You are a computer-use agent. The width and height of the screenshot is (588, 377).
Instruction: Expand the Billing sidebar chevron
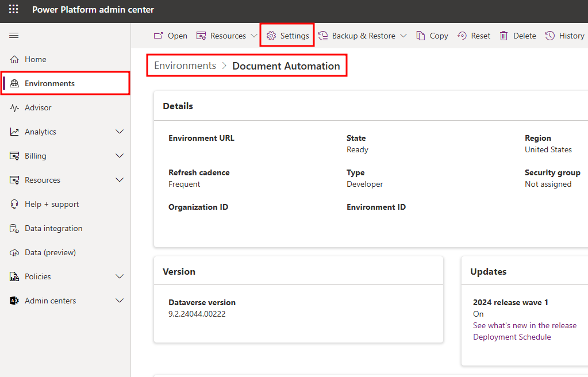pos(120,156)
